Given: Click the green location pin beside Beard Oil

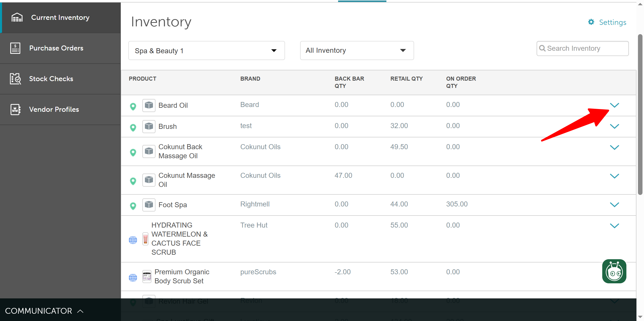Looking at the screenshot, I should pyautogui.click(x=133, y=106).
